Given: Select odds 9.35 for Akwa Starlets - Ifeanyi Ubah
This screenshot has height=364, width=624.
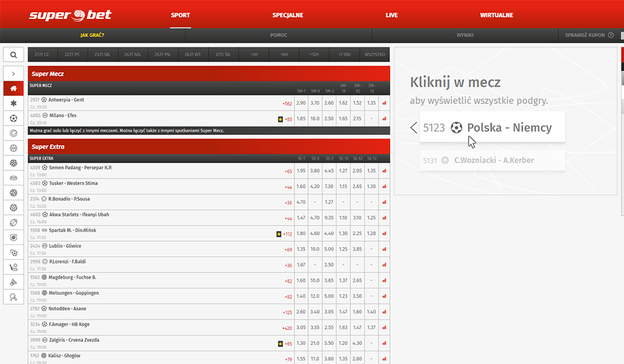Looking at the screenshot, I should pos(329,218).
